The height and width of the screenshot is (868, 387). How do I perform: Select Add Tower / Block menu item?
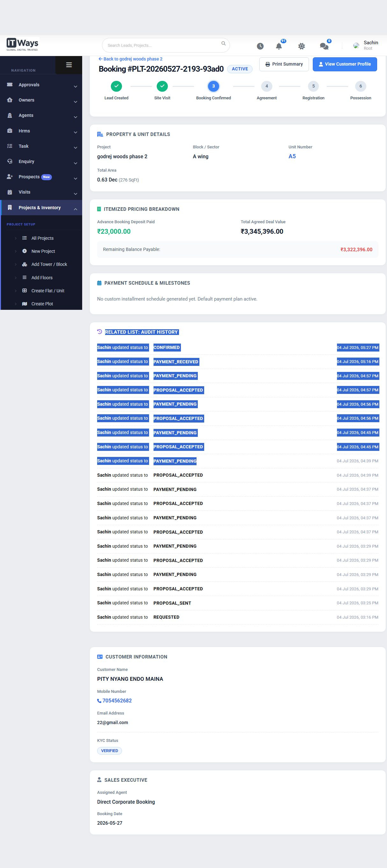49,264
